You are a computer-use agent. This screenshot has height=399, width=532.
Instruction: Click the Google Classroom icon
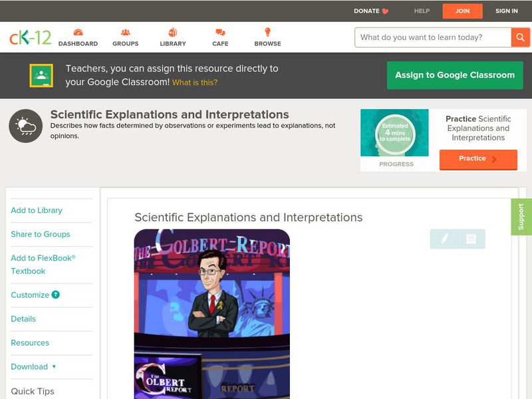tap(41, 75)
